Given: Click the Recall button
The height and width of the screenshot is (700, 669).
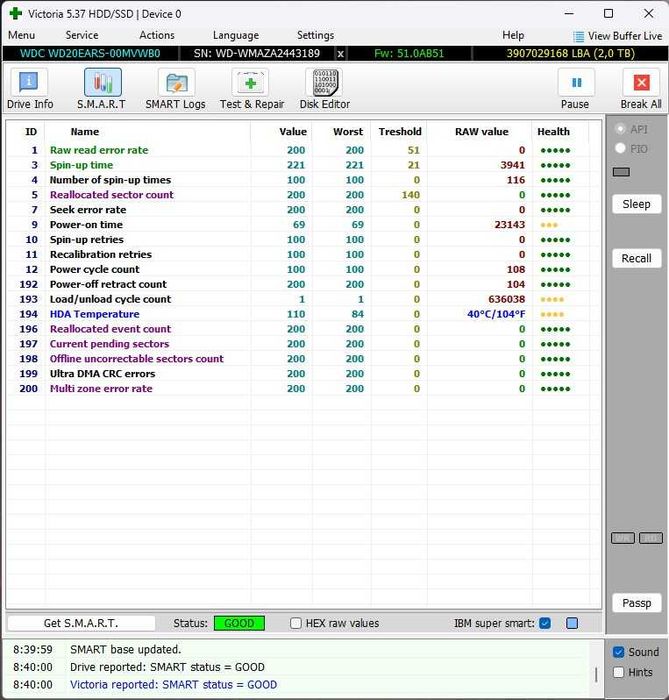Looking at the screenshot, I should (x=636, y=258).
